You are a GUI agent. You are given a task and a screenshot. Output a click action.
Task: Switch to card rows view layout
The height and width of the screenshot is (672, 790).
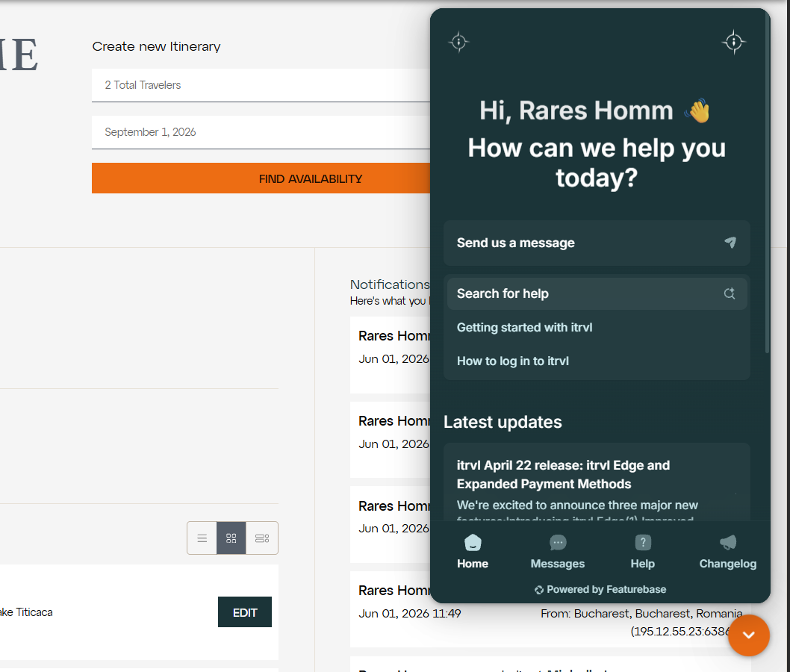pyautogui.click(x=262, y=538)
